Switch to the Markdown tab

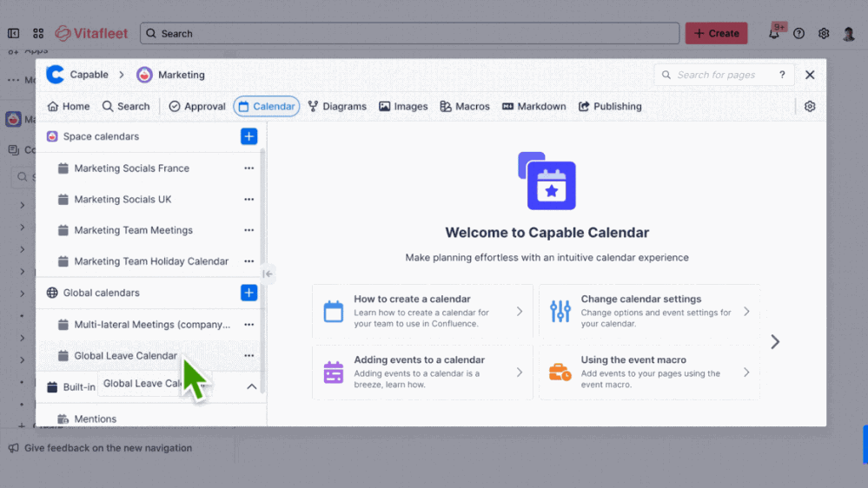coord(534,106)
